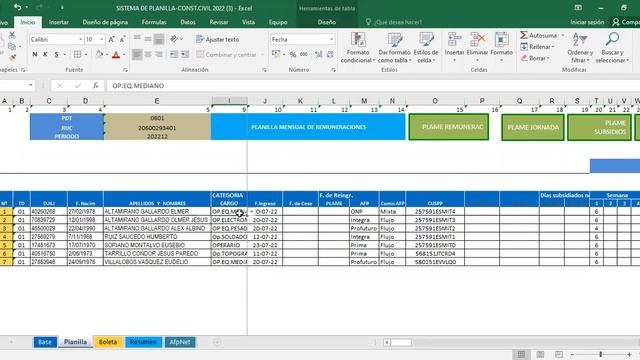Screen dimensions: 640x360
Task: Open Dar formato como tabla
Action: tap(394, 48)
